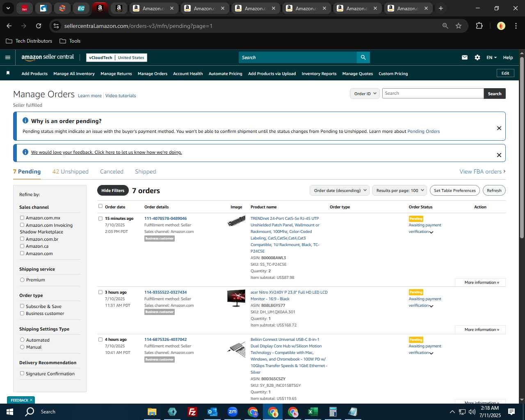
Task: Check the Amazon.com.br sales channel filter
Action: click(x=22, y=239)
